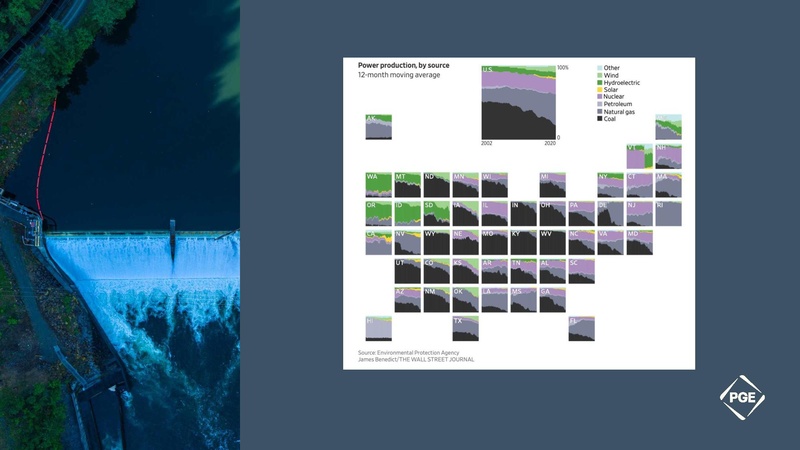The image size is (800, 450).
Task: Click the Coal legend color swatch
Action: coord(600,119)
